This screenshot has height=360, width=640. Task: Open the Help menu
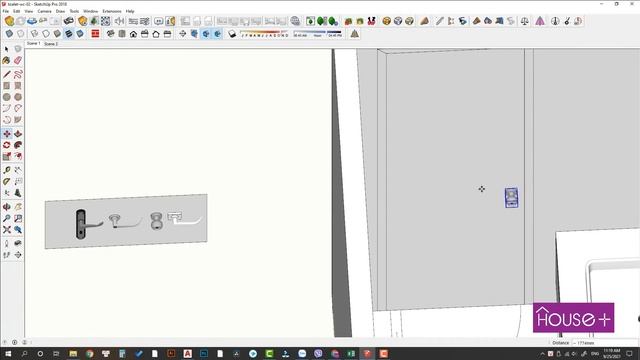coord(130,11)
